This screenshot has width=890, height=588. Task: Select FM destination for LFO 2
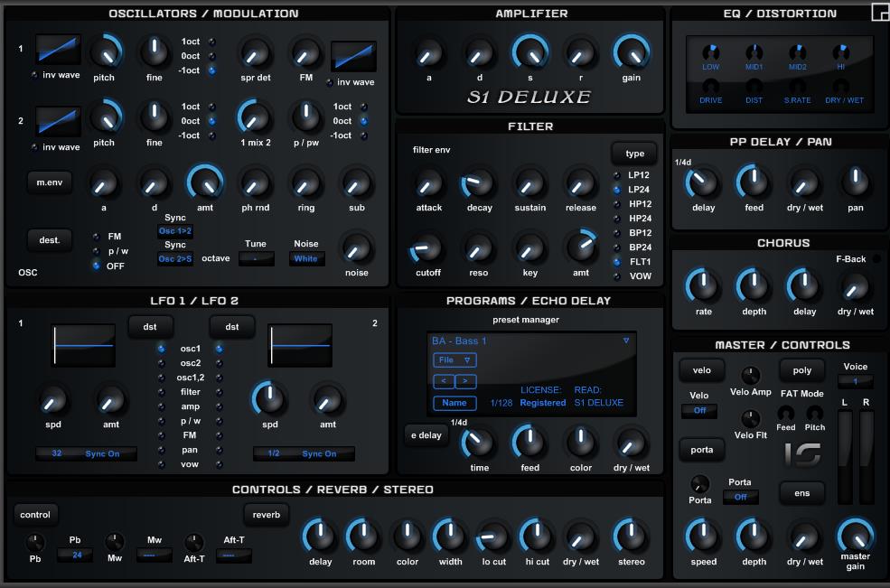(x=219, y=435)
